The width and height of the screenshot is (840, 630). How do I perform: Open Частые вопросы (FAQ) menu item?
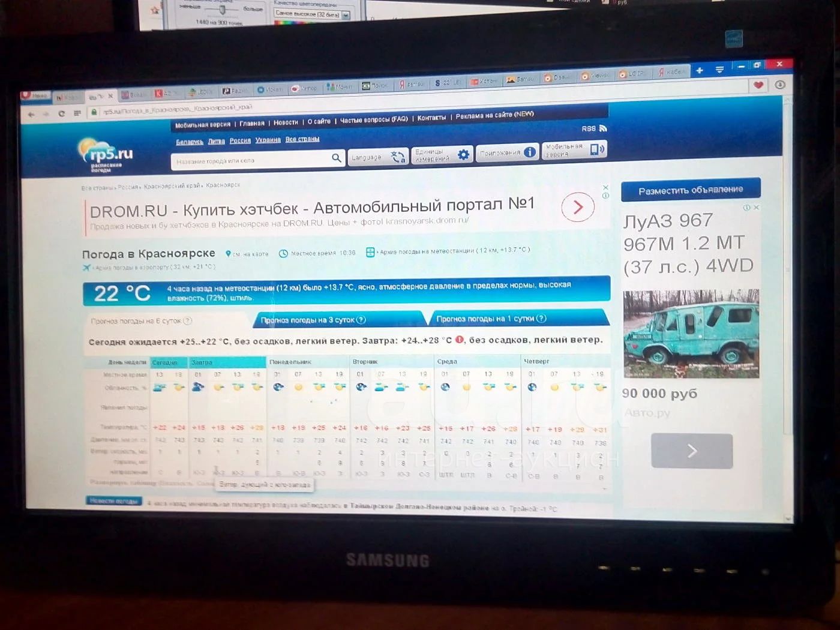coord(374,120)
